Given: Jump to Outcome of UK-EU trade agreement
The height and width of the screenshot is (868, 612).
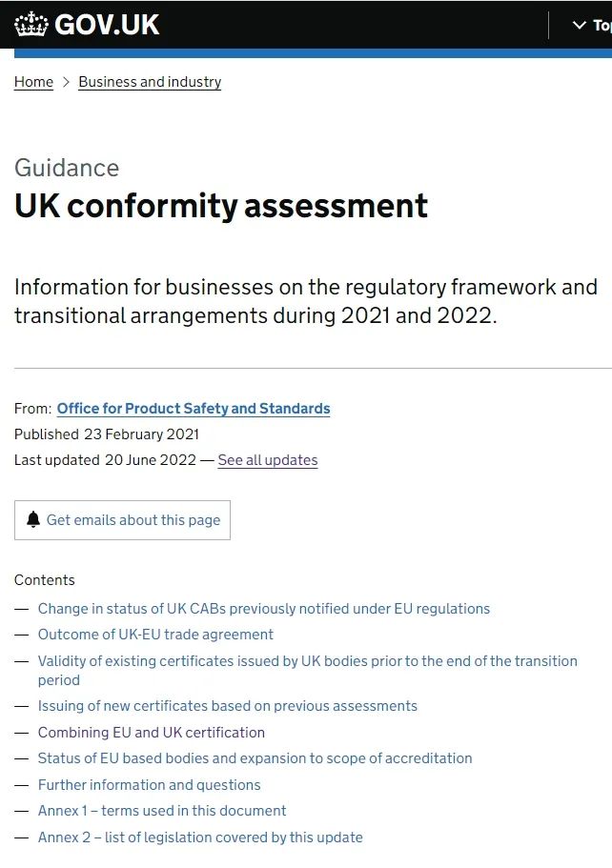Looking at the screenshot, I should coord(155,635).
